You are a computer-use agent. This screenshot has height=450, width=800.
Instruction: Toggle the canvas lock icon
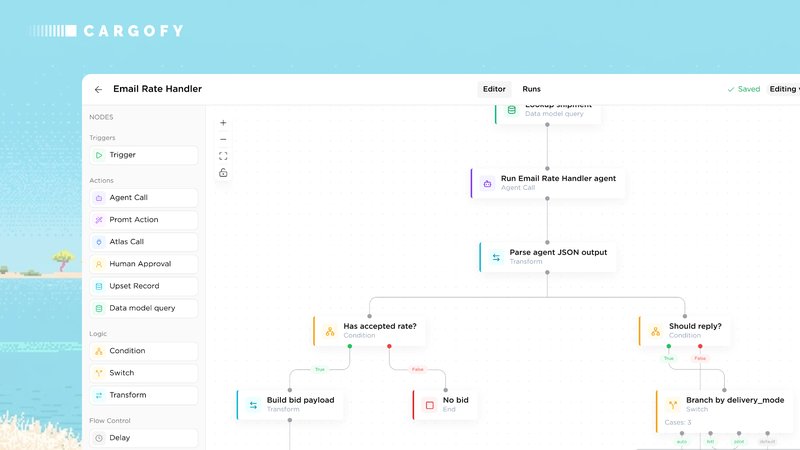(x=223, y=173)
